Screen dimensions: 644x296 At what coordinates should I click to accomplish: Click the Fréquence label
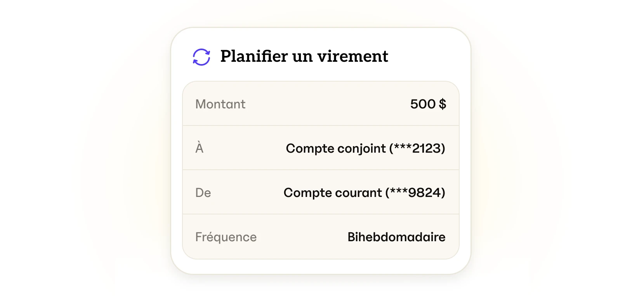(226, 237)
